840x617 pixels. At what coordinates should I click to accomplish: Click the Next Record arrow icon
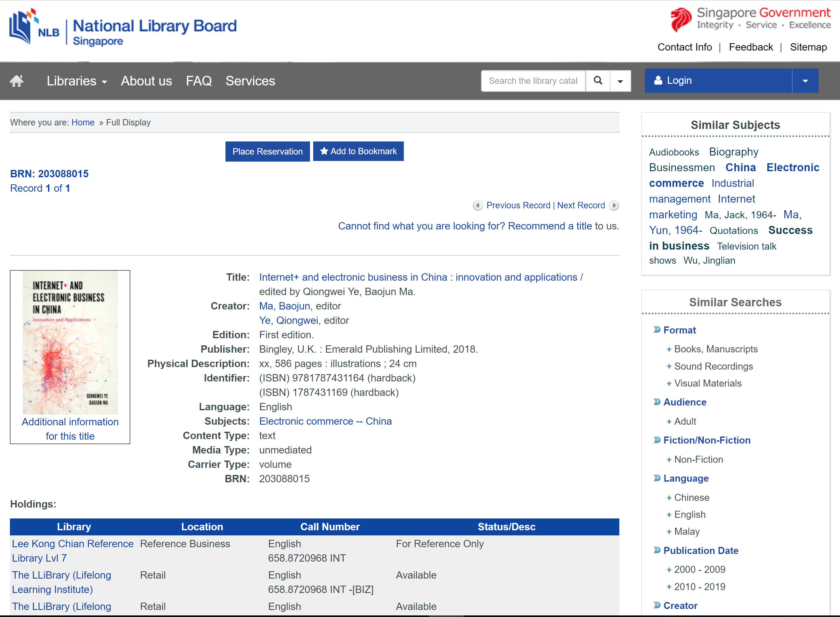pyautogui.click(x=614, y=205)
